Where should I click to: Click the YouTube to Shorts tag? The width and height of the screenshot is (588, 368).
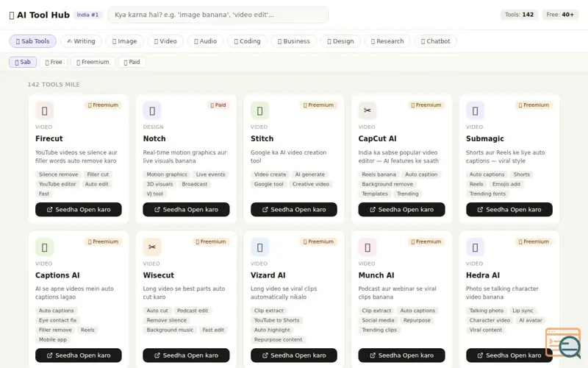pos(277,320)
